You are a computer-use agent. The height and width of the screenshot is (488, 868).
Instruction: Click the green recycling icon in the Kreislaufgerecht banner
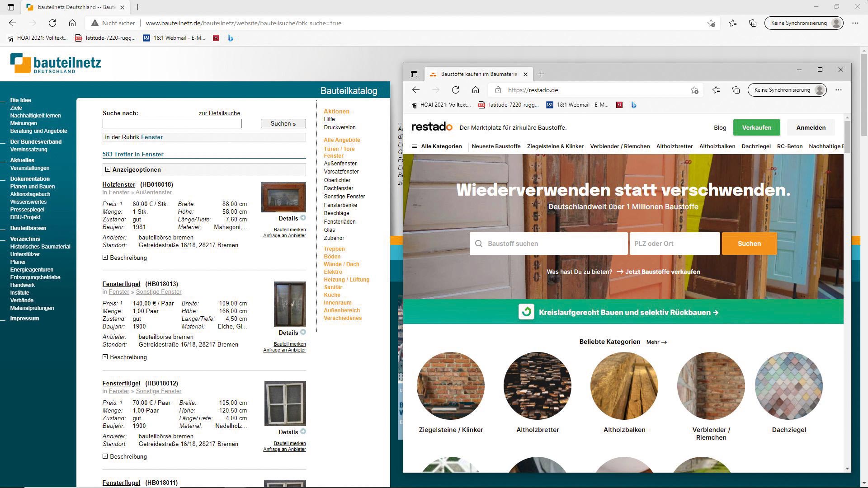tap(526, 312)
